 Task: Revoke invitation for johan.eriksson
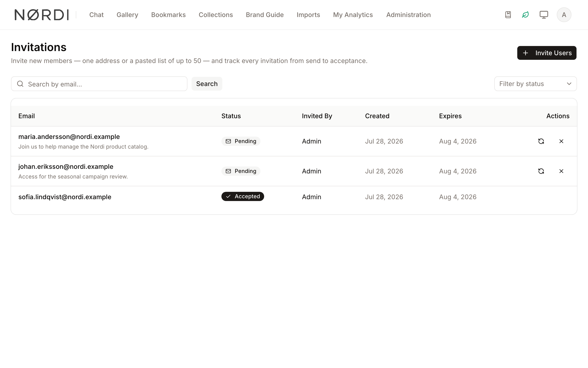tap(561, 171)
